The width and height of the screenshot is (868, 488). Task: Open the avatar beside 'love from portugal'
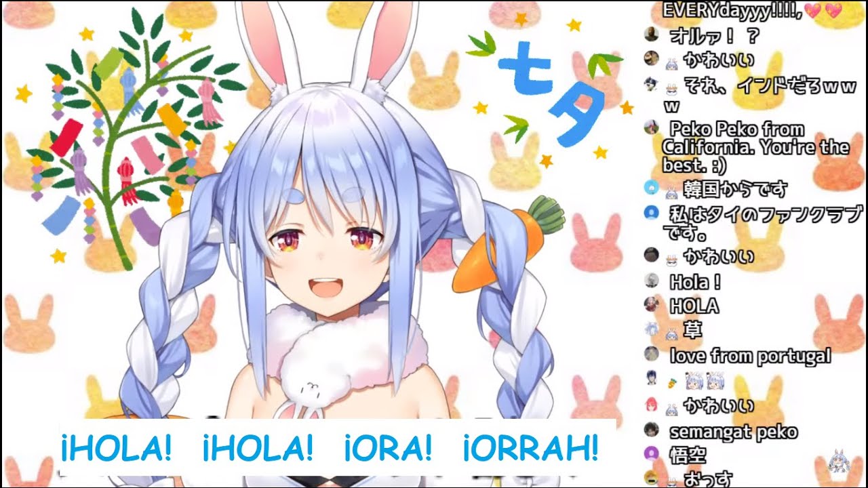651,354
